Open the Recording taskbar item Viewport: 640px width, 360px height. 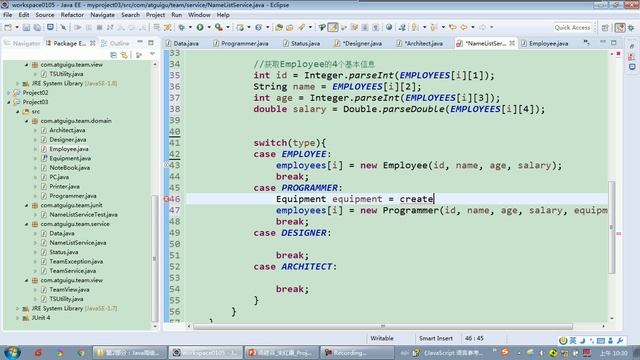(357, 352)
